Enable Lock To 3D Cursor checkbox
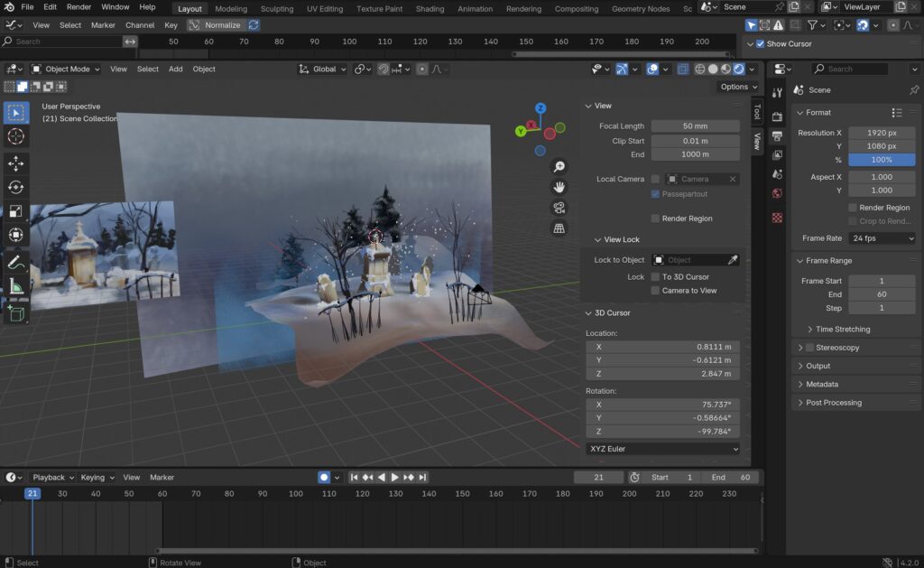 655,277
